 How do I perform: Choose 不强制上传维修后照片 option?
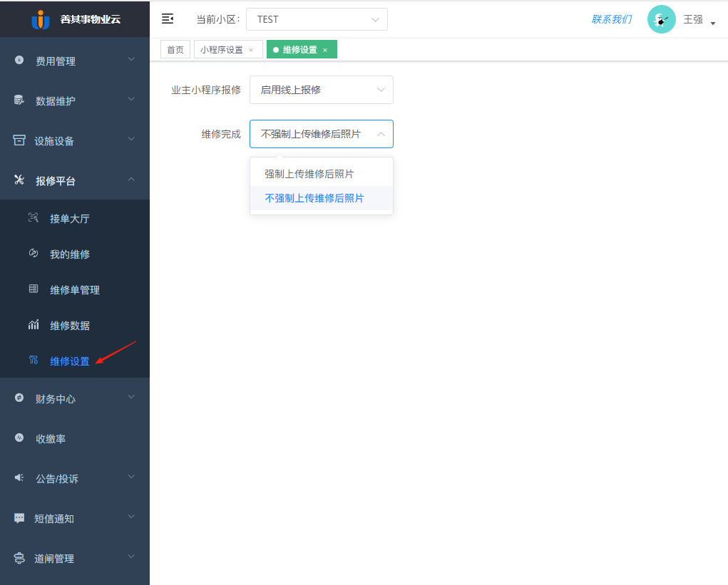pyautogui.click(x=314, y=198)
